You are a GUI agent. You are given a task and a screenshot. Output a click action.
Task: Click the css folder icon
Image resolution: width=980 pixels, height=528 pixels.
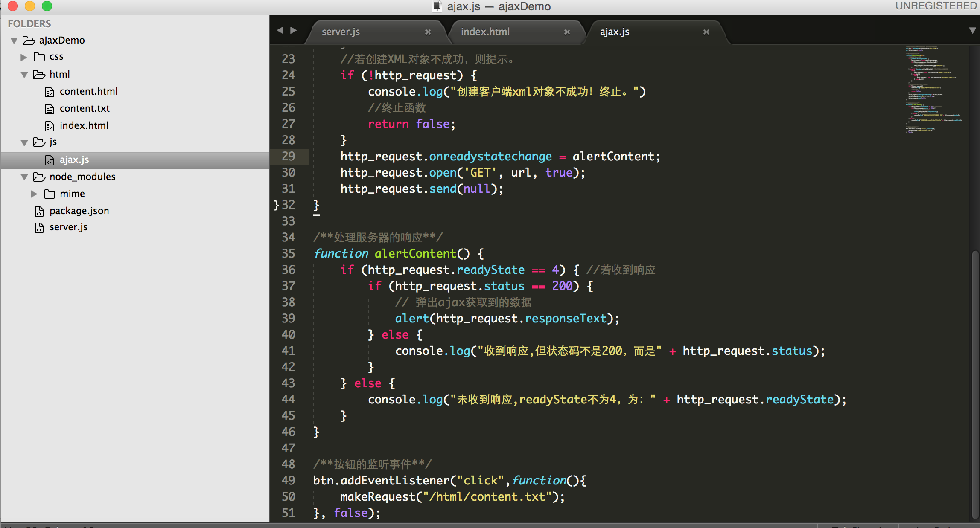tap(39, 57)
